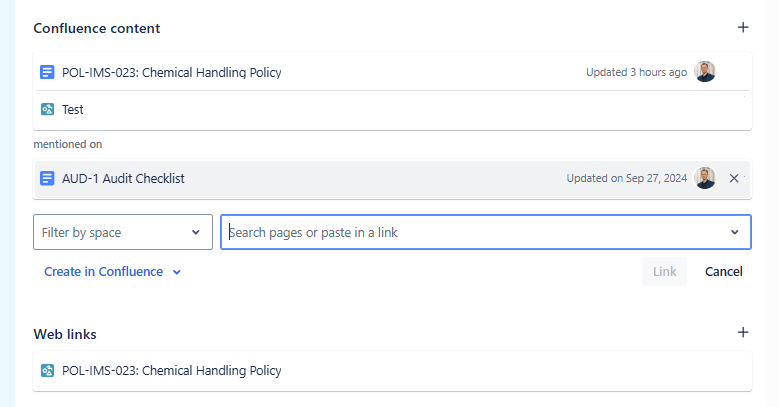Open POL-IMS-023 Chemical Handling Policy Confluence page

click(171, 73)
